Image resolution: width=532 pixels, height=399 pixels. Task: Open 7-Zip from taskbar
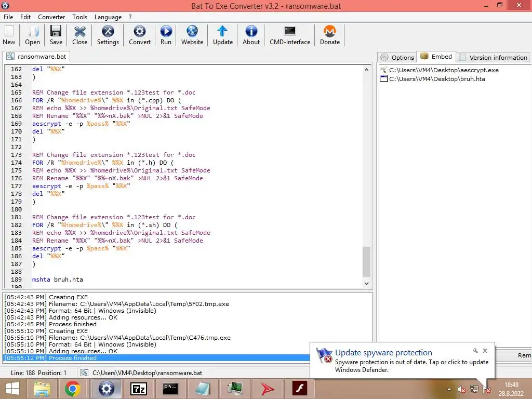tap(138, 389)
